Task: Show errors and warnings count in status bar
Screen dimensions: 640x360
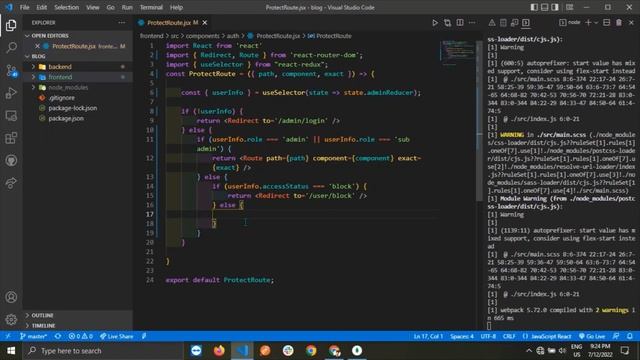Action: [x=80, y=336]
